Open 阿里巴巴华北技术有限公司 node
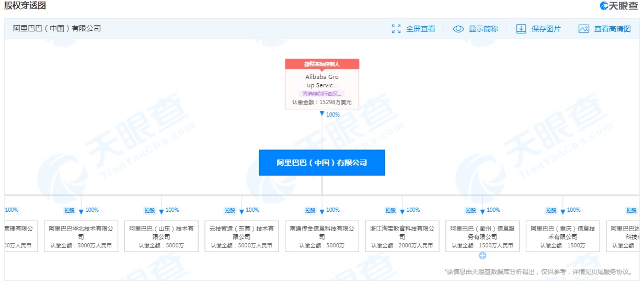 [81, 236]
